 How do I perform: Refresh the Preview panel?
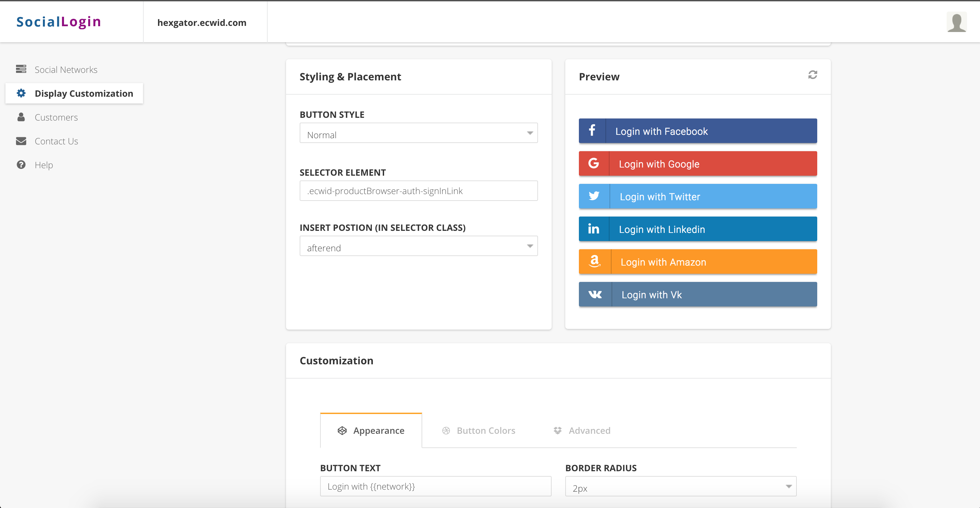812,75
